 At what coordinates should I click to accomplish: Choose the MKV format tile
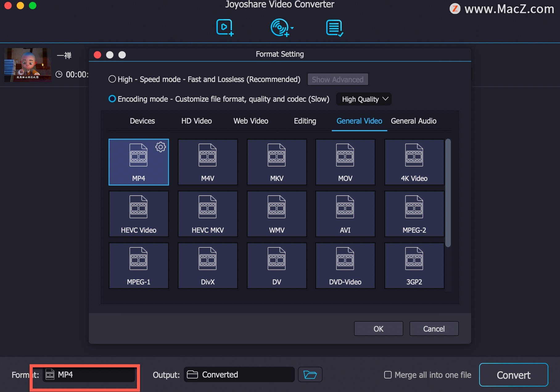click(x=277, y=162)
